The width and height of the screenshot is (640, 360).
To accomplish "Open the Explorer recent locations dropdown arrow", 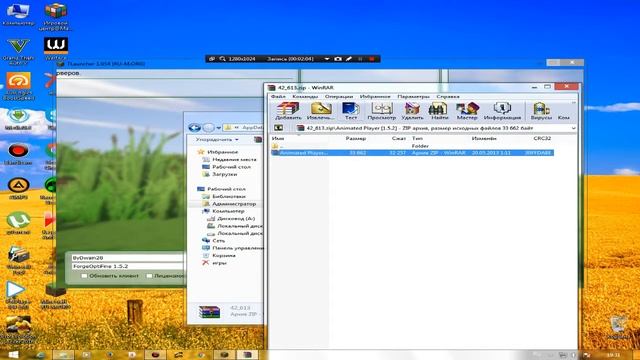I will click(219, 128).
